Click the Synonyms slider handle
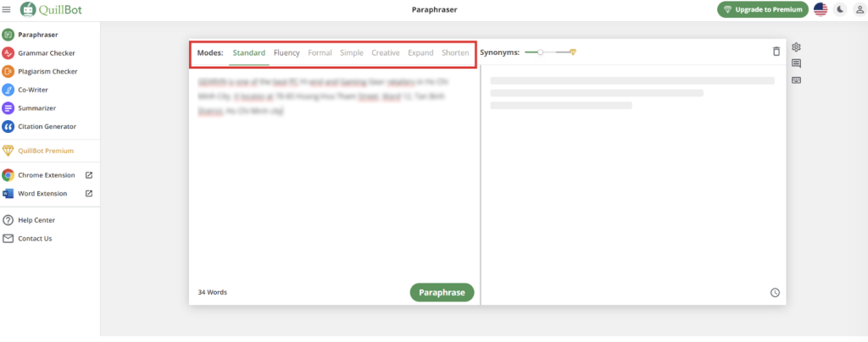 coord(540,52)
